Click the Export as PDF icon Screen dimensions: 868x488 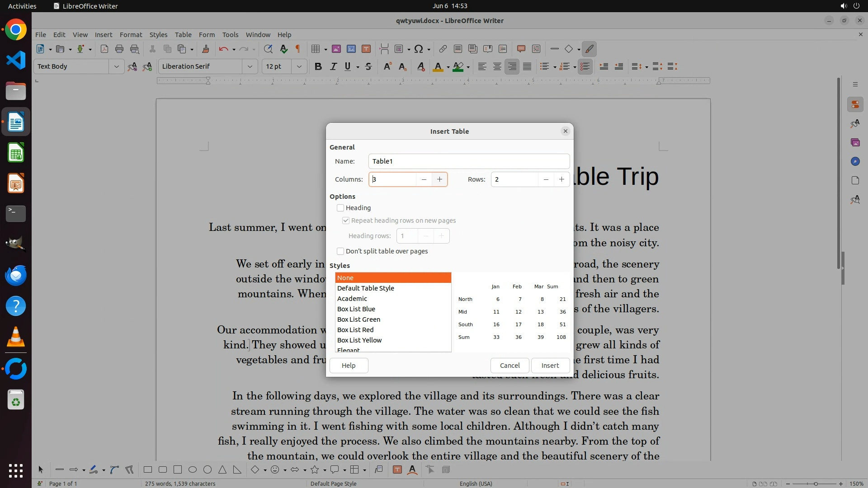[104, 49]
